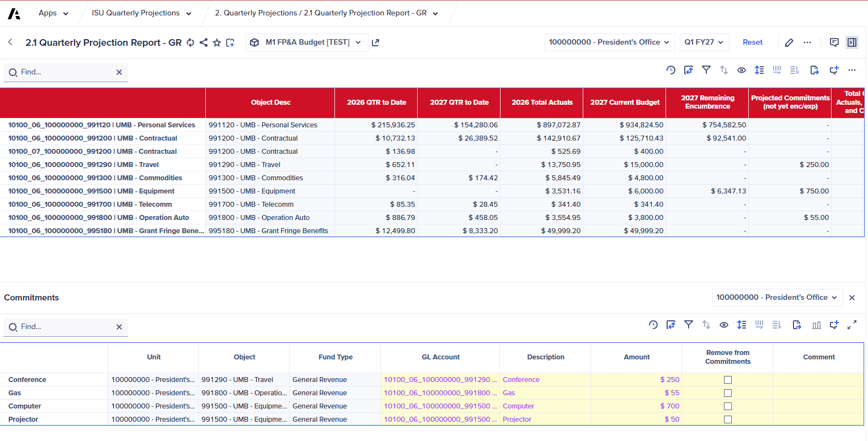Open the President's Office selector in the page header

point(609,42)
